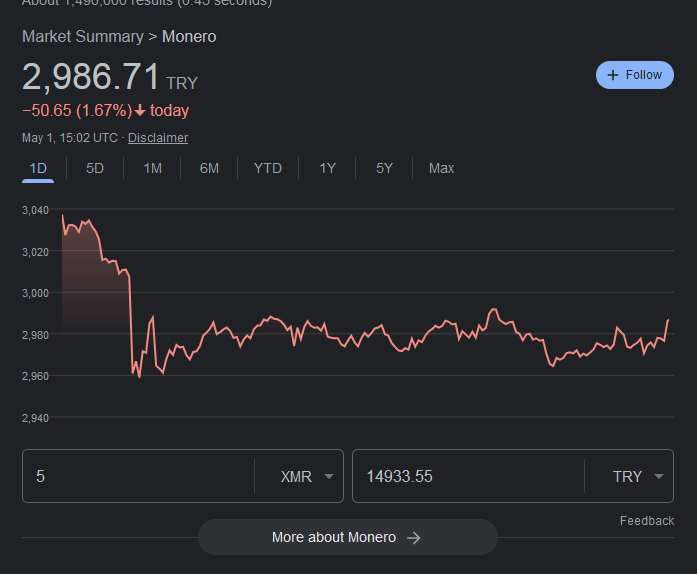This screenshot has width=697, height=574.
Task: Click the red down arrow next to today
Action: tap(140, 110)
